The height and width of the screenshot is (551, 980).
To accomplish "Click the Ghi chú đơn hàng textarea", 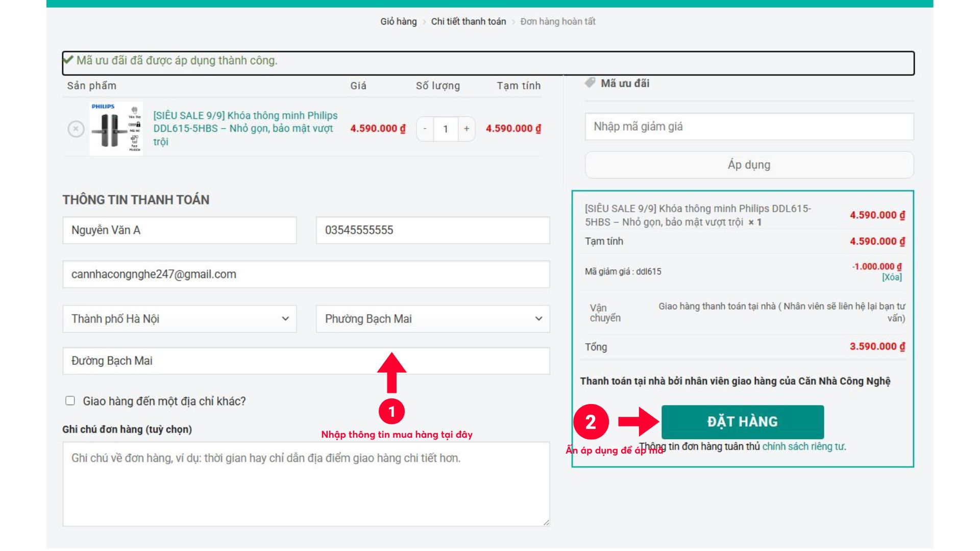I will (x=306, y=484).
